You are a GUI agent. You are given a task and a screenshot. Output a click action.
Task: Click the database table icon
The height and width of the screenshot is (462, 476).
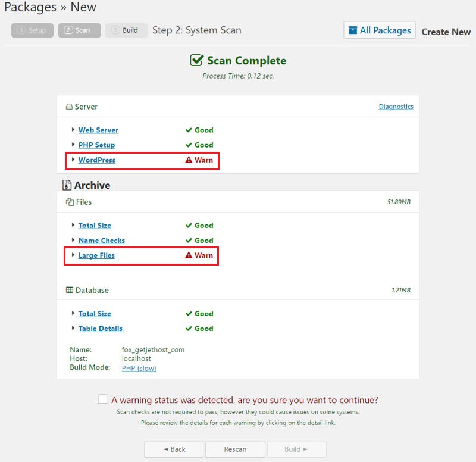coord(70,291)
